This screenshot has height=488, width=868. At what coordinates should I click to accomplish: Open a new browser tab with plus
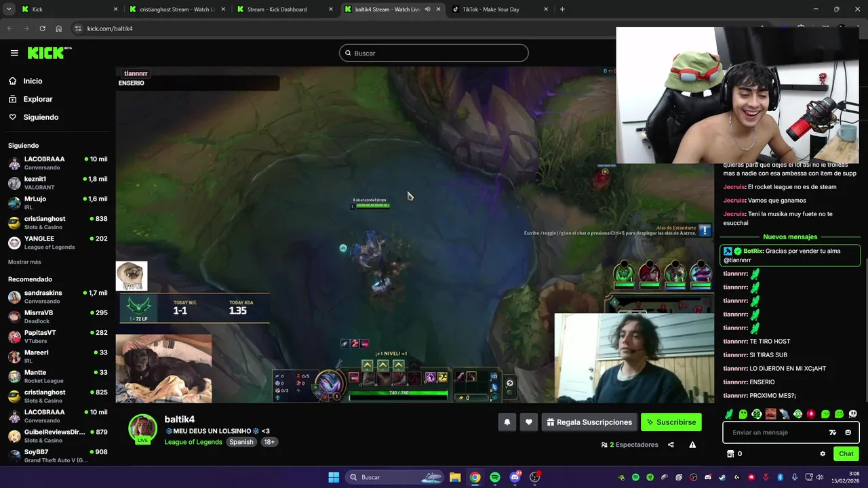[x=562, y=9]
